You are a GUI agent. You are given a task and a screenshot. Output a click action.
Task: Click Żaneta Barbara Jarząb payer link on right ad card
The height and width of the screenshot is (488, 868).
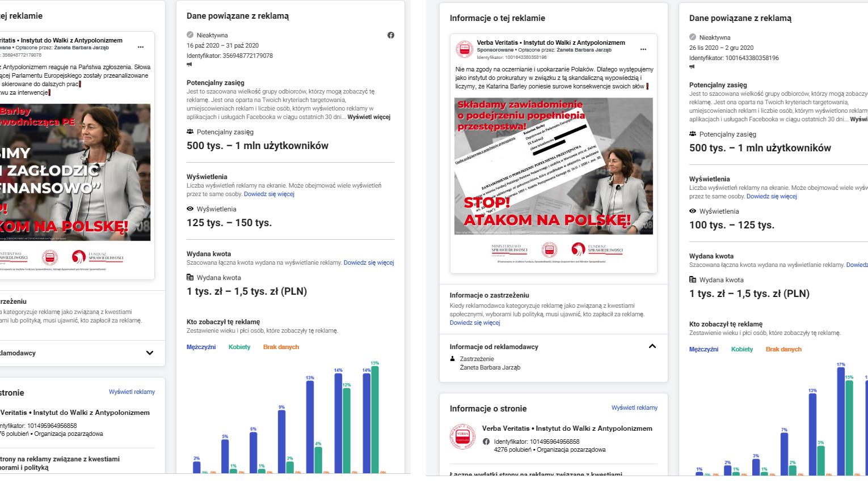click(584, 50)
